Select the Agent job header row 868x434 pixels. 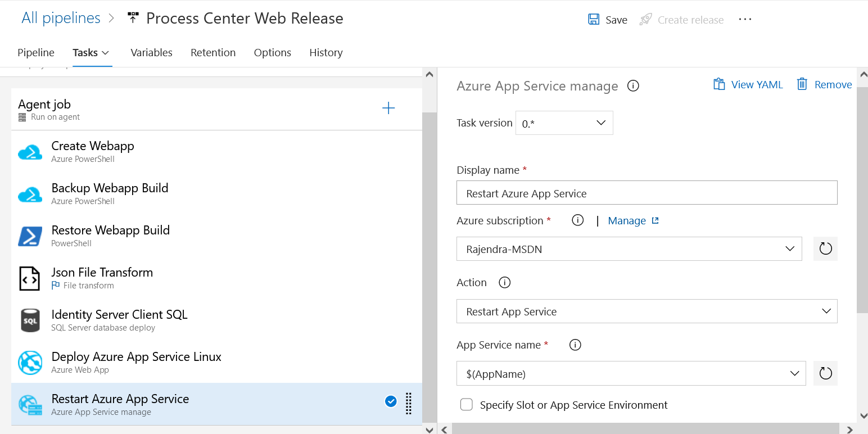point(216,109)
